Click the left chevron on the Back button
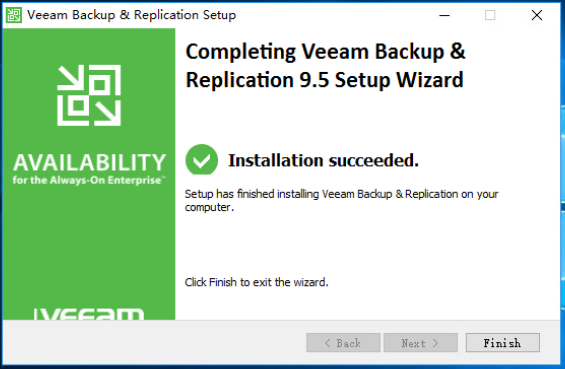The height and width of the screenshot is (369, 565). pyautogui.click(x=328, y=343)
